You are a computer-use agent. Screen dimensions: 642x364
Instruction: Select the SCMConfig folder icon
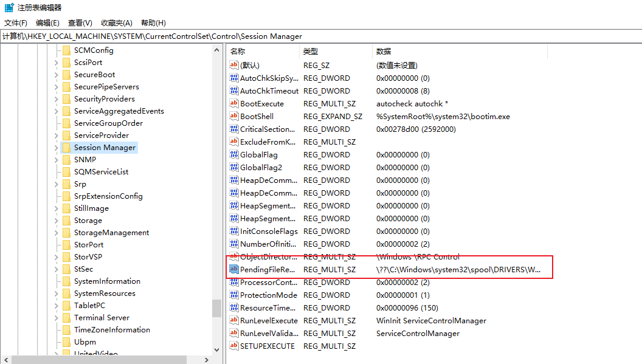click(x=66, y=50)
